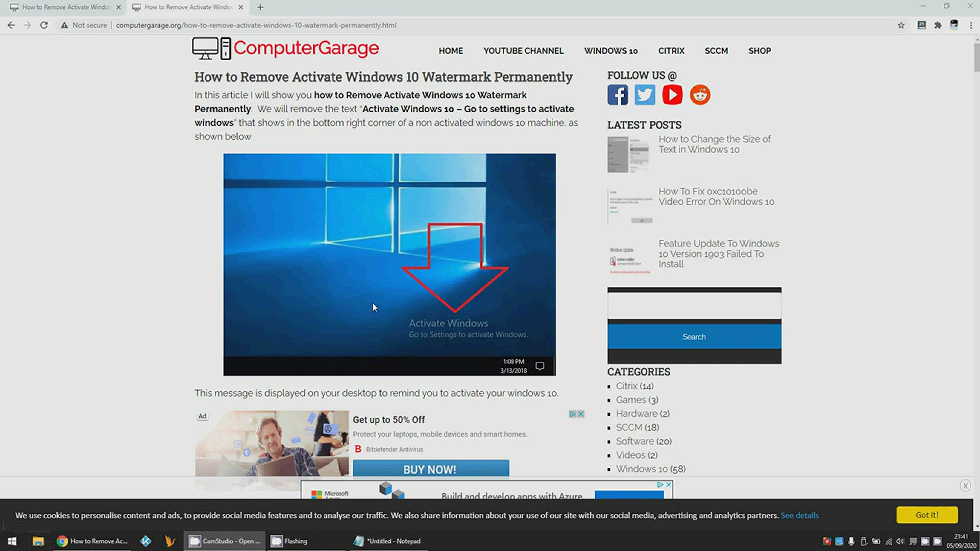The width and height of the screenshot is (980, 551).
Task: Close the Bitdefender ad with X icon
Action: pyautogui.click(x=581, y=414)
